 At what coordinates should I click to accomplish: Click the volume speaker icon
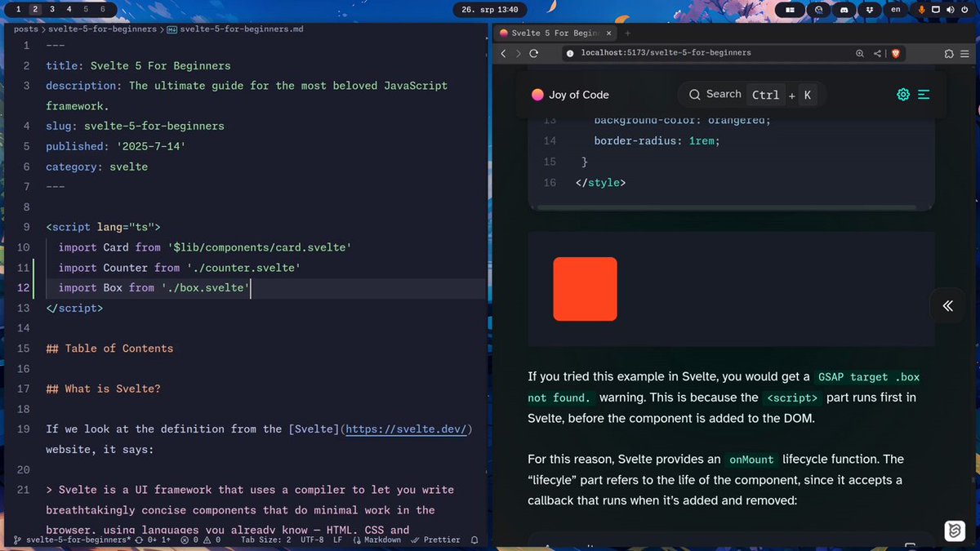[x=950, y=10]
